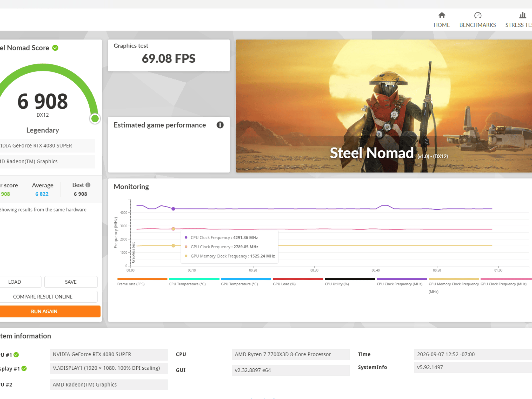Click the pink GPU clock frequency data point
532x399 pixels.
(173, 229)
